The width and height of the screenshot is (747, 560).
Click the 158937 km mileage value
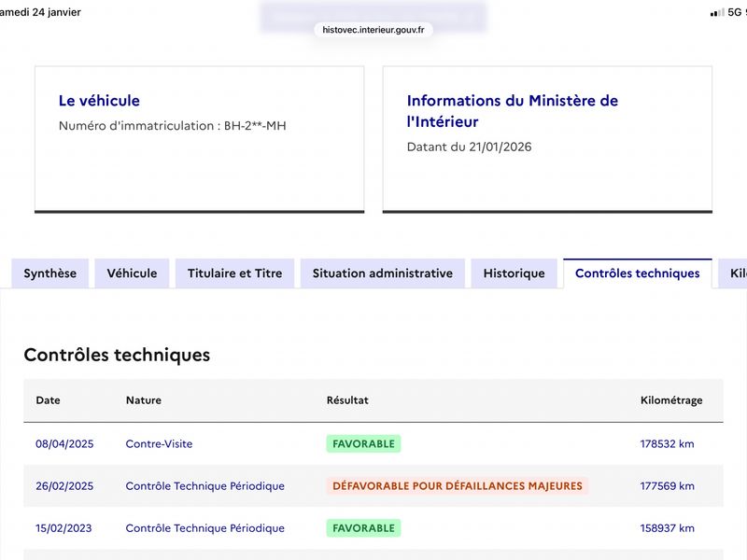point(667,528)
